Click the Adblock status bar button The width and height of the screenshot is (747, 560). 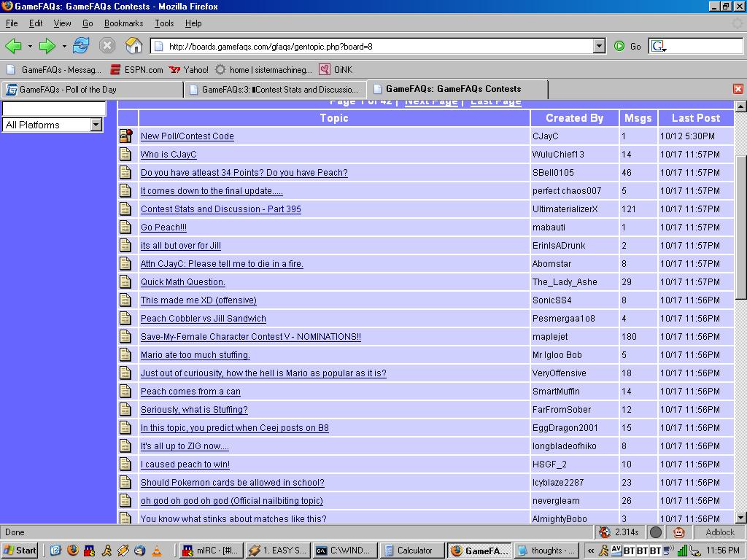pyautogui.click(x=719, y=532)
